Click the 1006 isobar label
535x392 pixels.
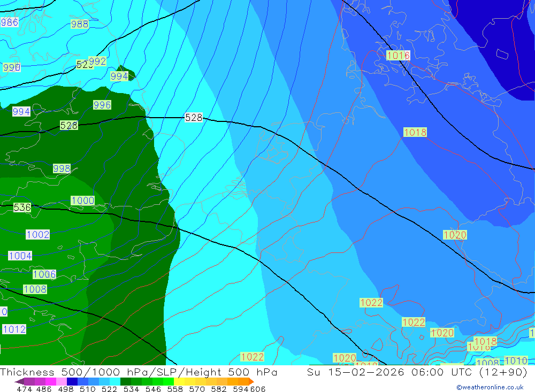44,274
